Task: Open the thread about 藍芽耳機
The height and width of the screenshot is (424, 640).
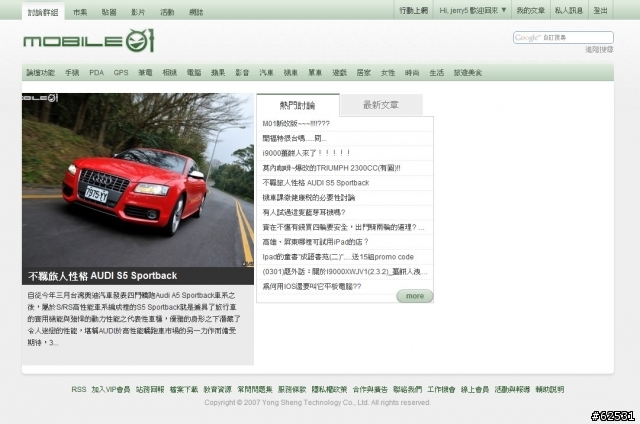Action: (304, 212)
